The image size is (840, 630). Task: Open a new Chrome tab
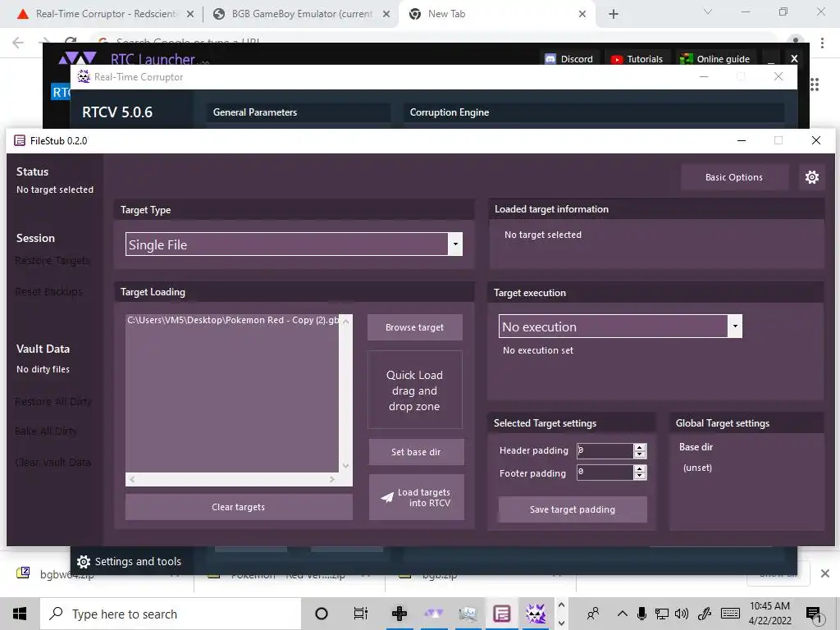(614, 15)
